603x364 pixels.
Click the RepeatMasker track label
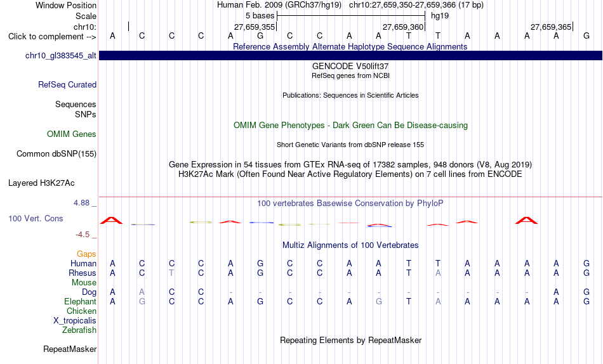[70, 349]
